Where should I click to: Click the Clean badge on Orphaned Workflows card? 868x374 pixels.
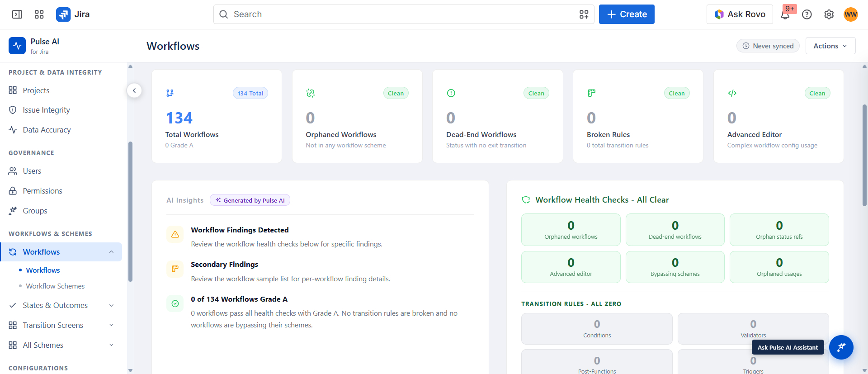[396, 93]
